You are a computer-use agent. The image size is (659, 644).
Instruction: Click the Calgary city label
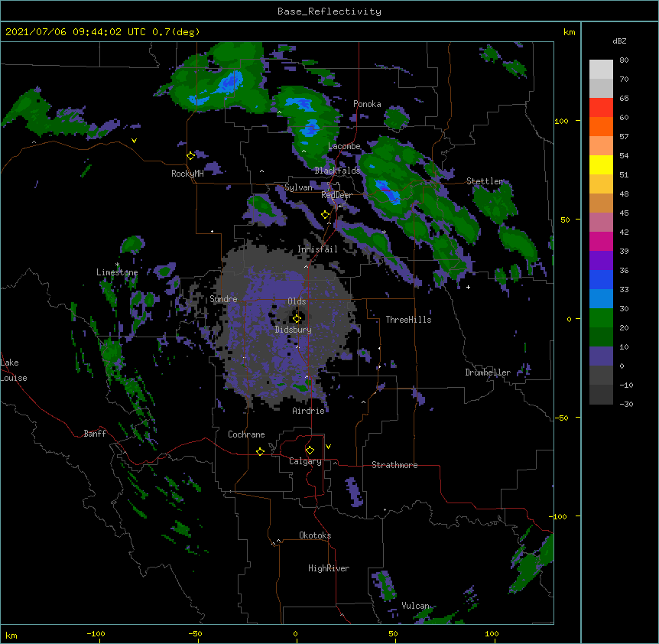(x=305, y=461)
